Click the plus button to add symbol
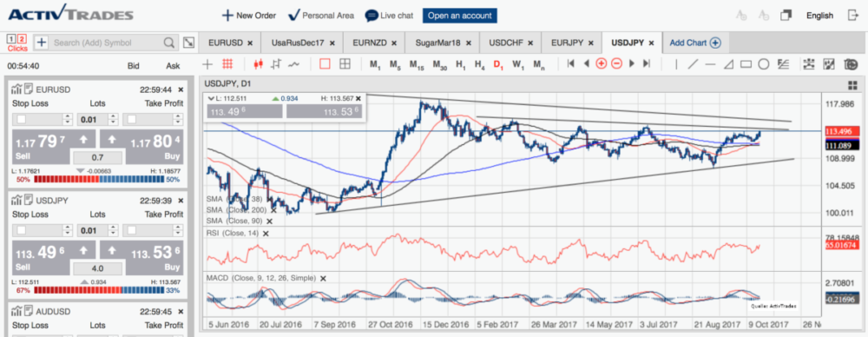The image size is (868, 337). (x=42, y=43)
